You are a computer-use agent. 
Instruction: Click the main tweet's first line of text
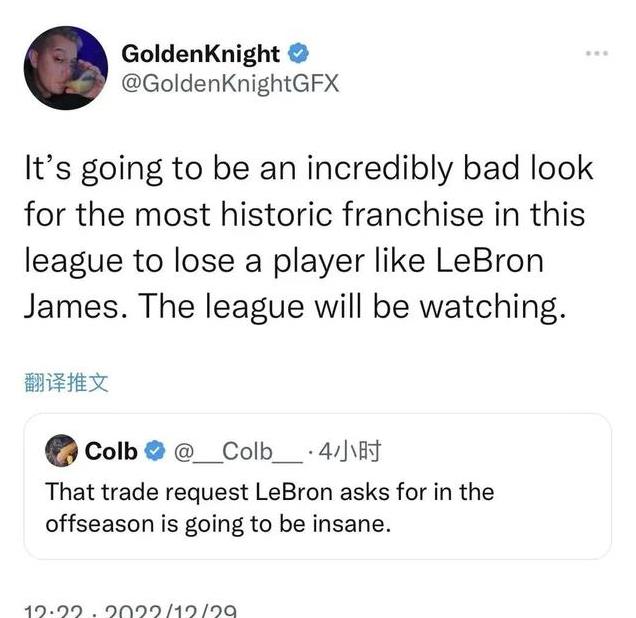(x=309, y=168)
